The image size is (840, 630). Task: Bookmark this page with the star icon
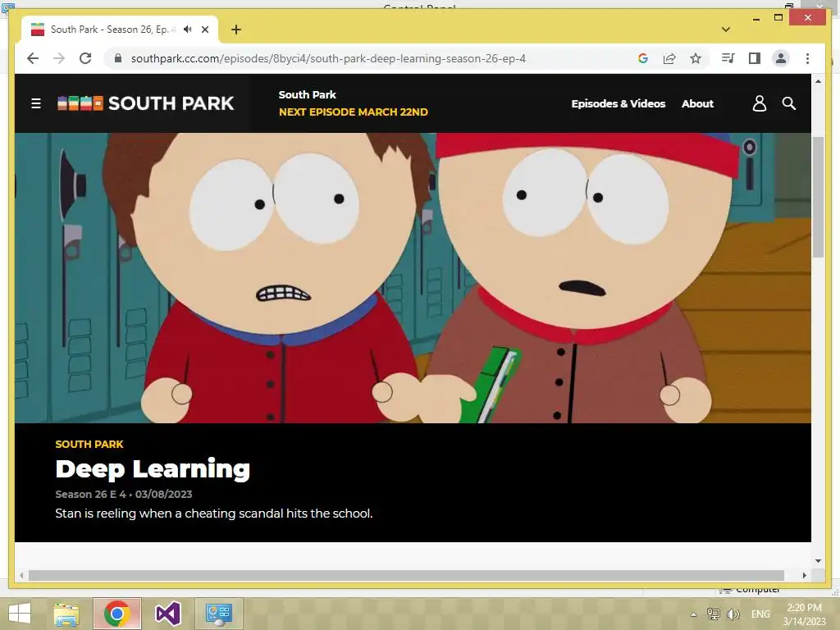tap(696, 58)
